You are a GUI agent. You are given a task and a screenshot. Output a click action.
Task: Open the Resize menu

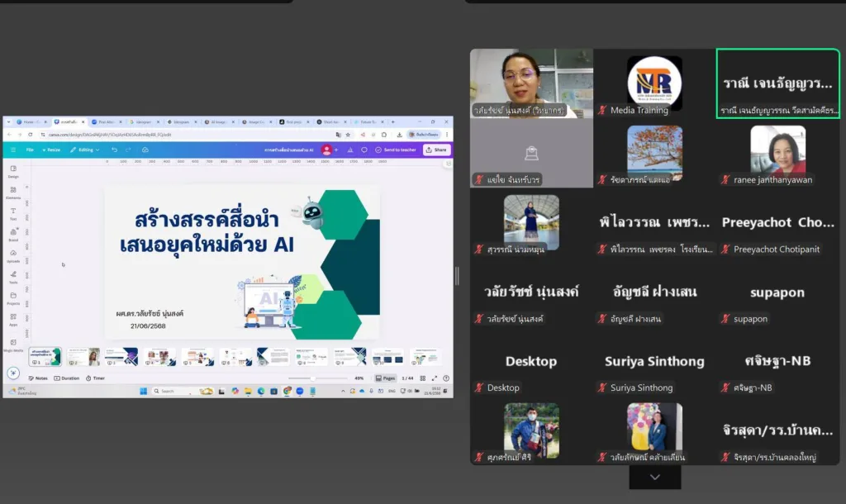tap(51, 150)
